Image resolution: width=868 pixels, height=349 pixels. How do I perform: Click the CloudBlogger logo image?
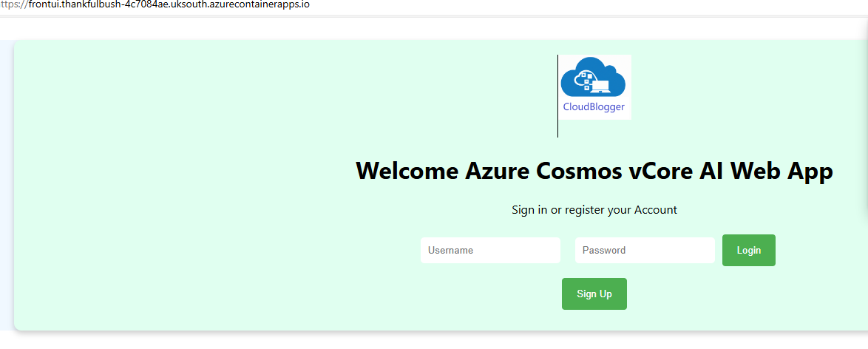[x=594, y=87]
